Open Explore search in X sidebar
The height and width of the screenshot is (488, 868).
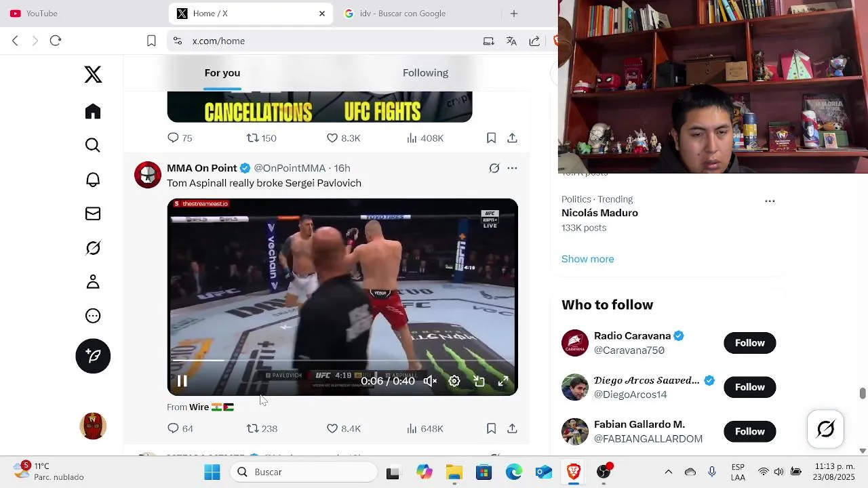coord(93,146)
